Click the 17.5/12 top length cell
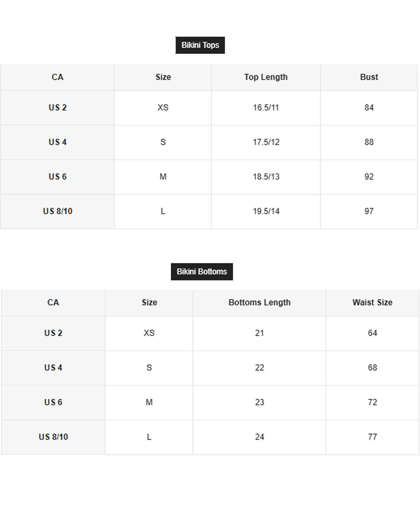The width and height of the screenshot is (420, 525). point(266,142)
